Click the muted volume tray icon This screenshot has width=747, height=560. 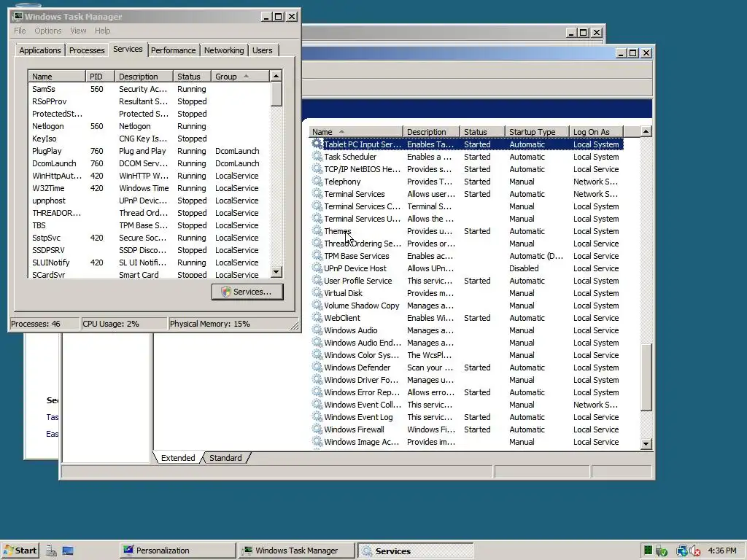pos(694,551)
